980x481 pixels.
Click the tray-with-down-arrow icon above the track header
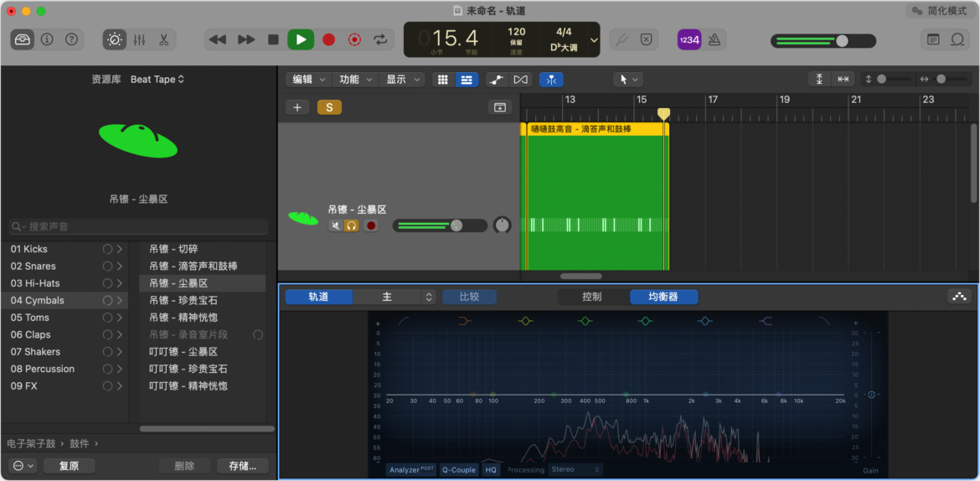(499, 107)
